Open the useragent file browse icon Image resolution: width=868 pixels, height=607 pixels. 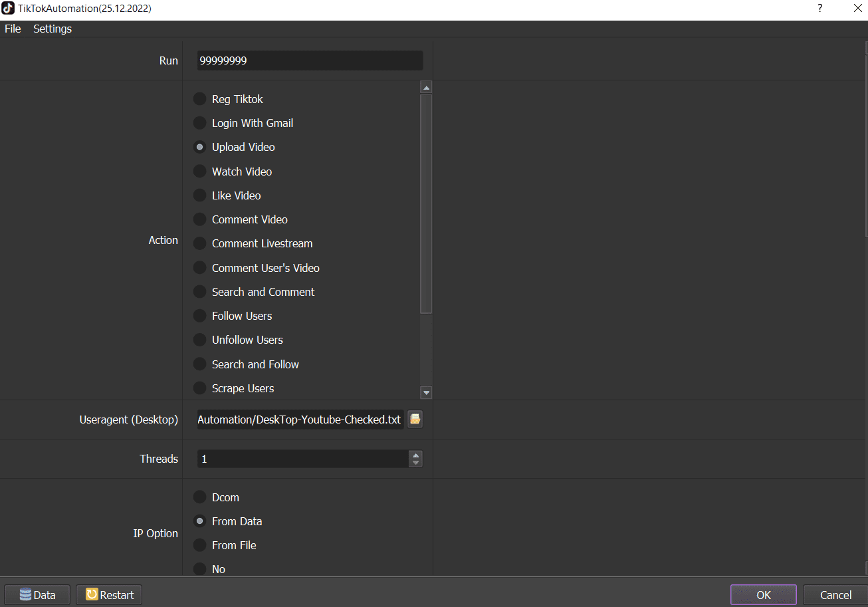click(x=415, y=419)
